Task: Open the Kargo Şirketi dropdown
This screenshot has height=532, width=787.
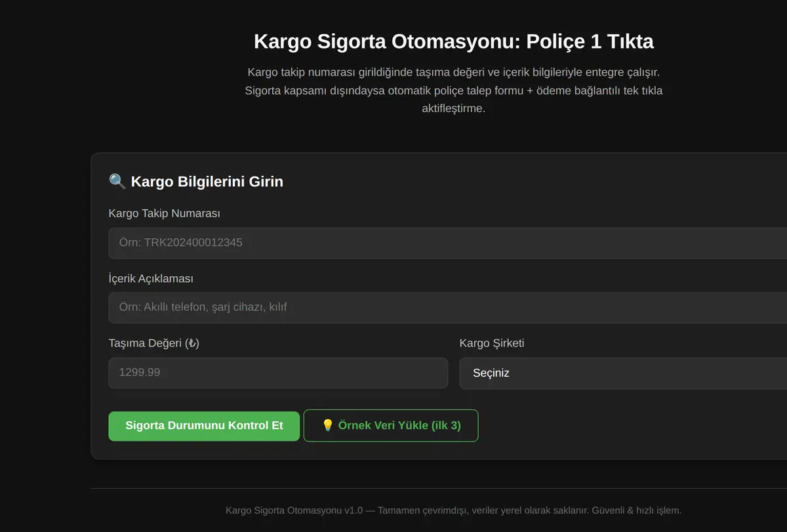Action: pos(623,373)
